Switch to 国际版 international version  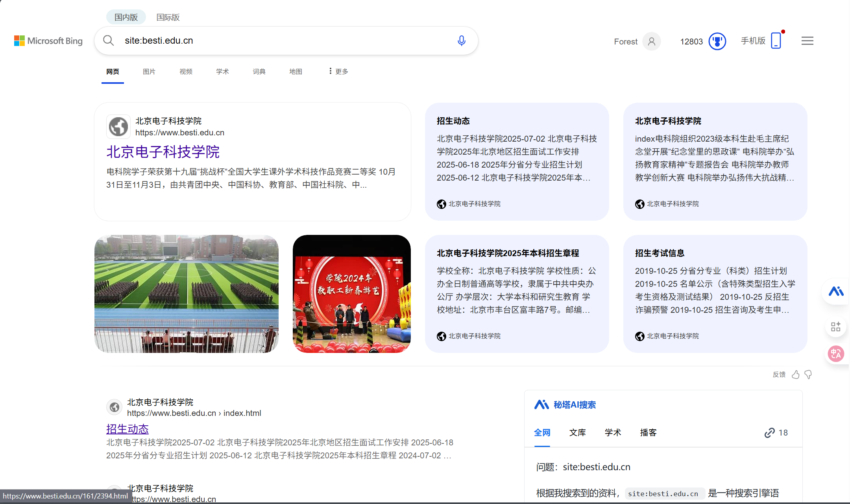168,17
